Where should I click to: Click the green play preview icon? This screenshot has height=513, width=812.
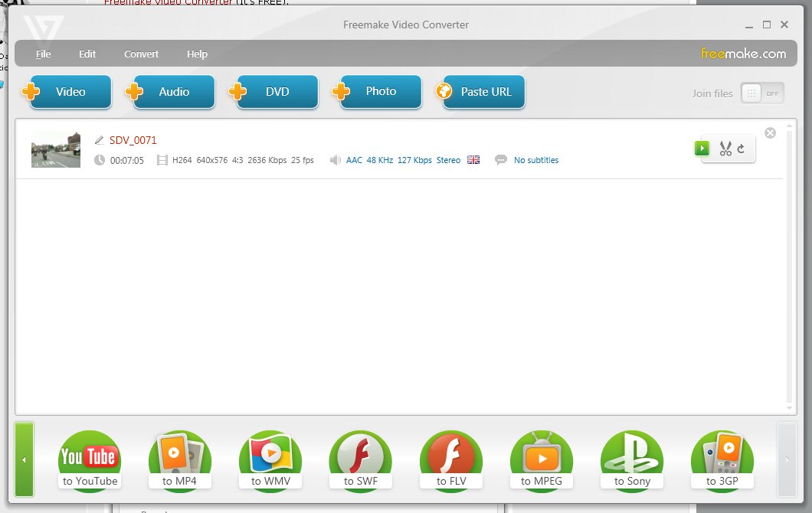tap(702, 149)
